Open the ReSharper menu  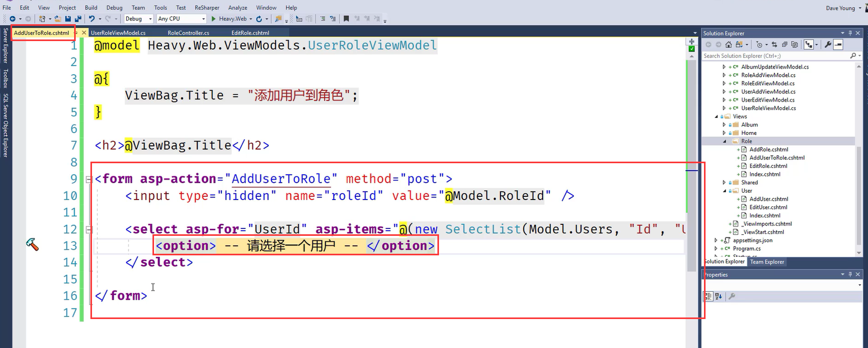click(207, 8)
